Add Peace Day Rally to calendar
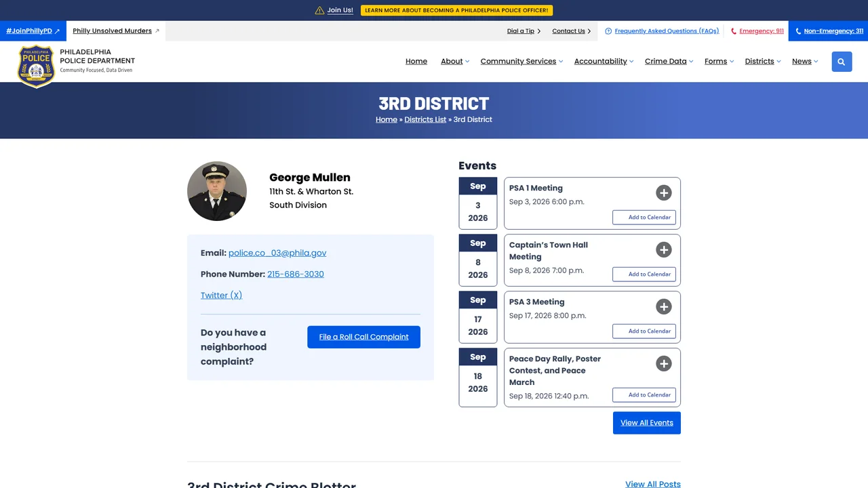This screenshot has width=868, height=488. click(x=644, y=394)
